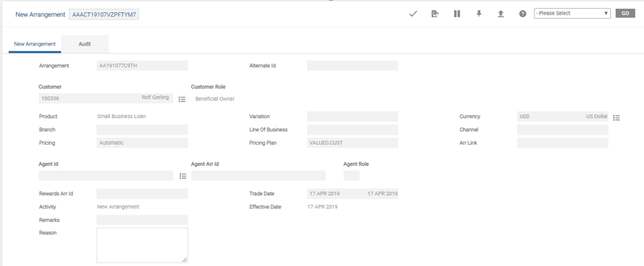The height and width of the screenshot is (266, 644).
Task: Open the help question mark icon
Action: (523, 14)
